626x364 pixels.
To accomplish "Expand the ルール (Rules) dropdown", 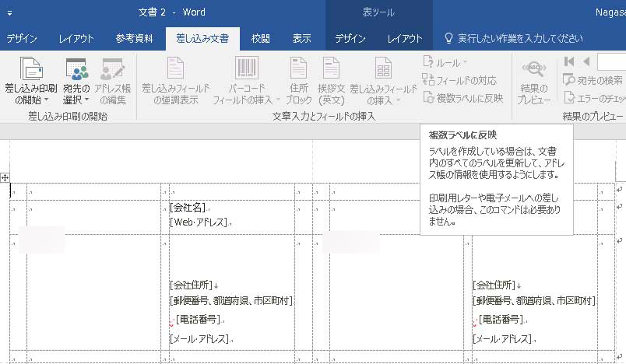I will point(445,62).
